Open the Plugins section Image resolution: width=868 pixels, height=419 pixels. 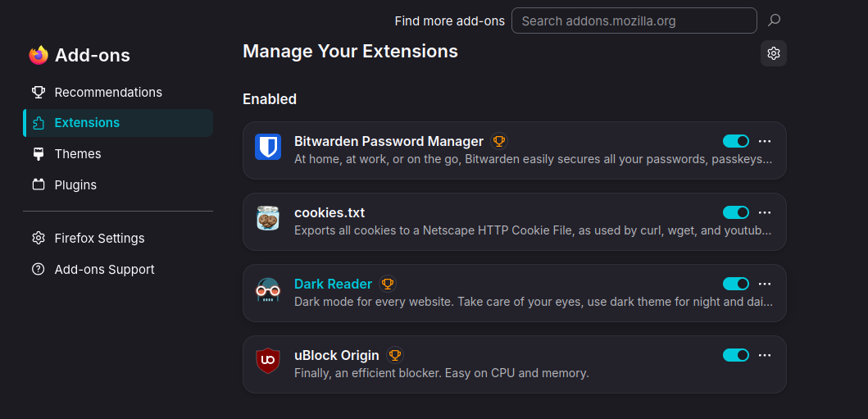118,184
